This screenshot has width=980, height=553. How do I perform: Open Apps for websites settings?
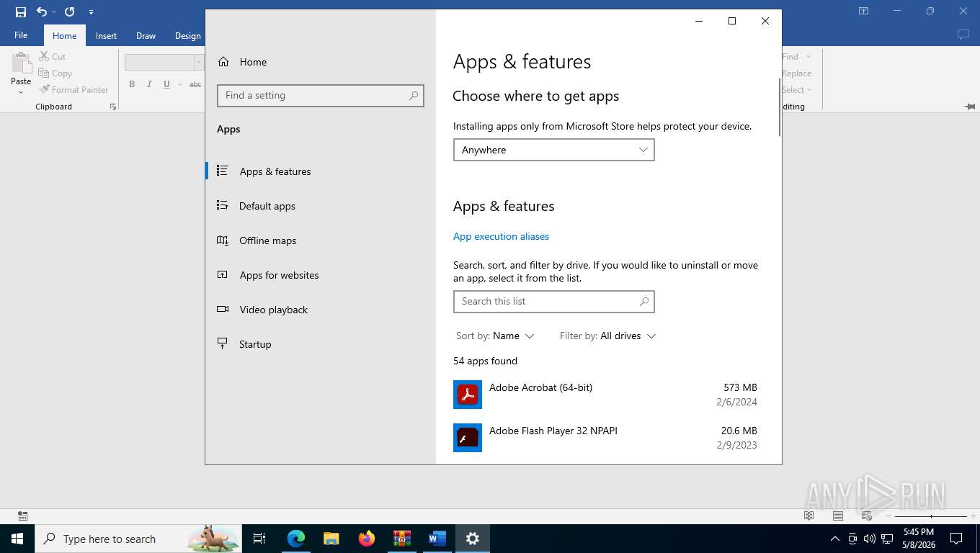pyautogui.click(x=321, y=275)
